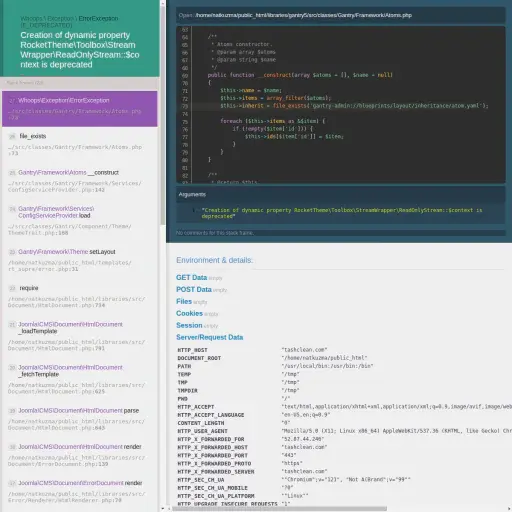The image size is (512, 512).
Task: Select the require stack frame
Action: (x=80, y=297)
